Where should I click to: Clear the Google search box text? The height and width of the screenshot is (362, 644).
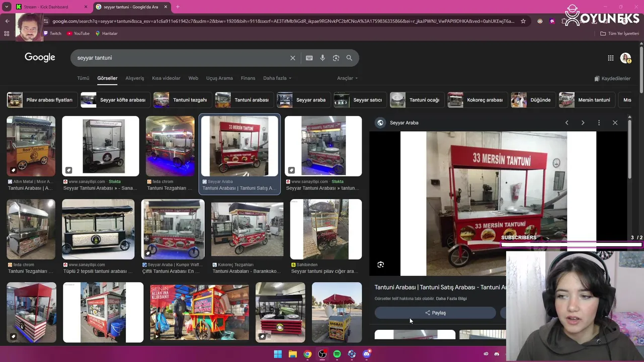[292, 58]
